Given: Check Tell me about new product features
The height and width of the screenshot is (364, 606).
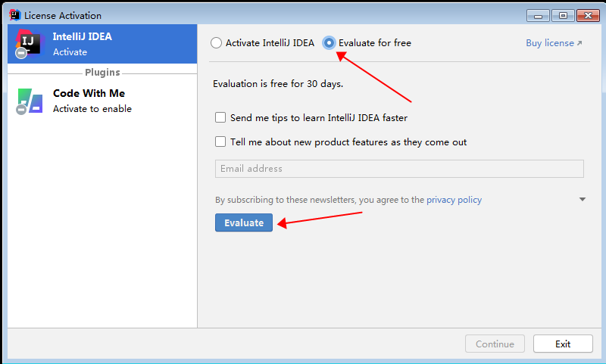Looking at the screenshot, I should (220, 142).
